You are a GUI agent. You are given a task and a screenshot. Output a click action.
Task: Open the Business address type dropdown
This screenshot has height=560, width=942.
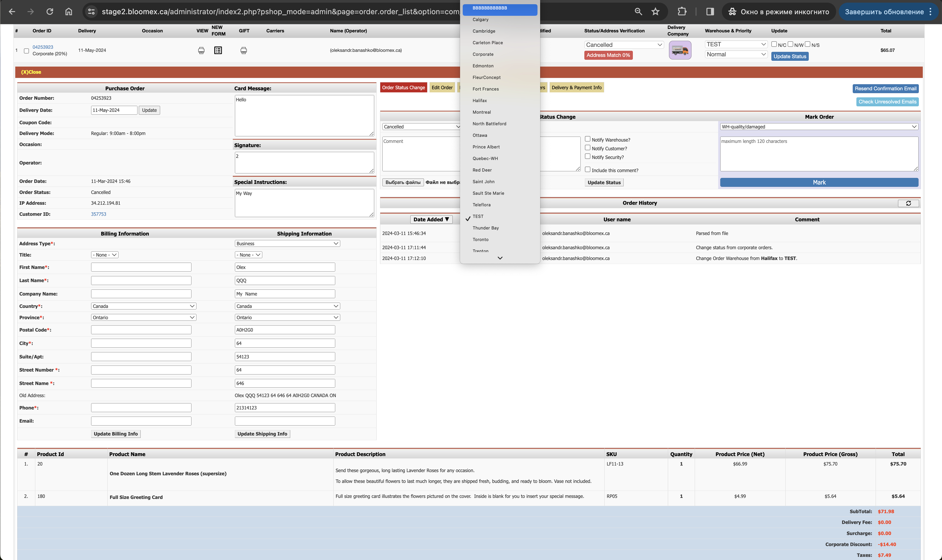[287, 243]
